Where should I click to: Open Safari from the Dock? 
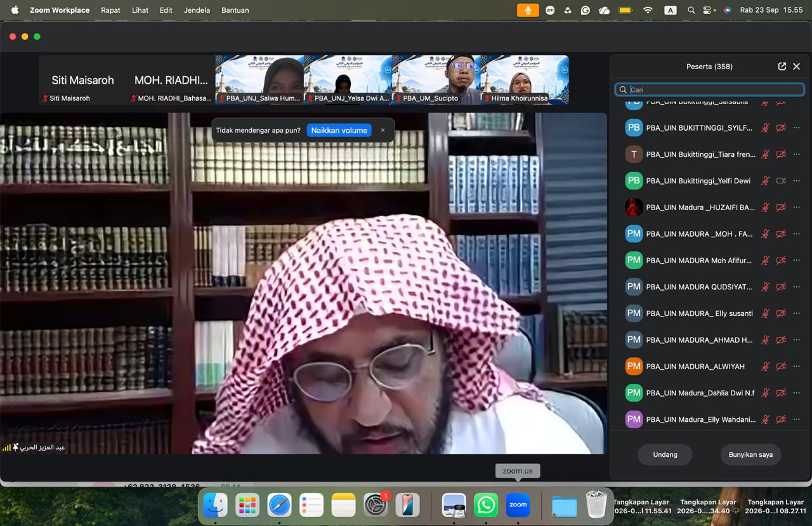(x=279, y=505)
